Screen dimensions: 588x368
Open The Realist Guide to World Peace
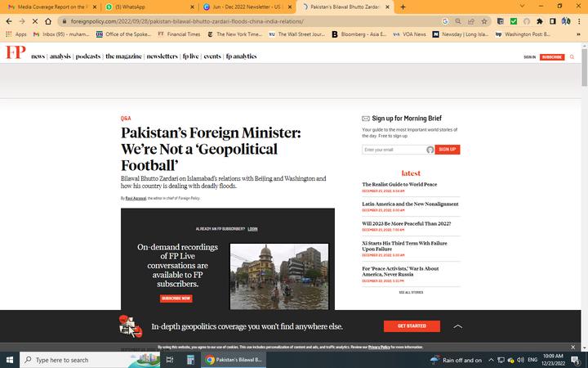click(x=399, y=184)
